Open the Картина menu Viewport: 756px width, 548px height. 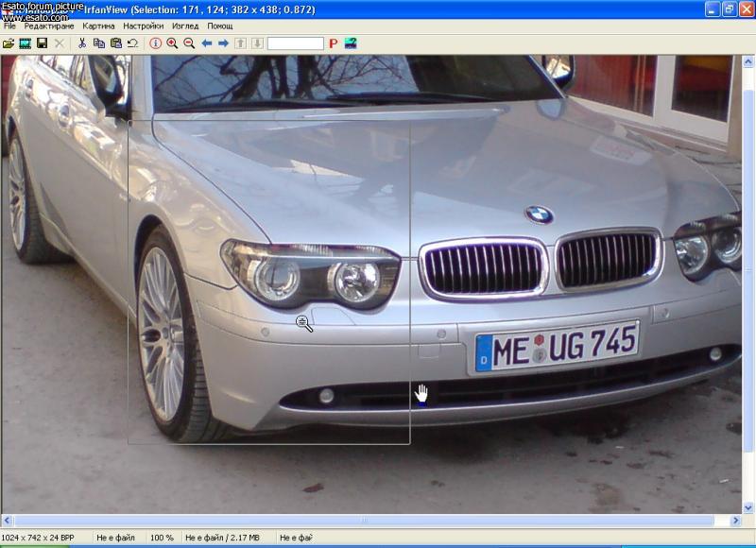98,26
